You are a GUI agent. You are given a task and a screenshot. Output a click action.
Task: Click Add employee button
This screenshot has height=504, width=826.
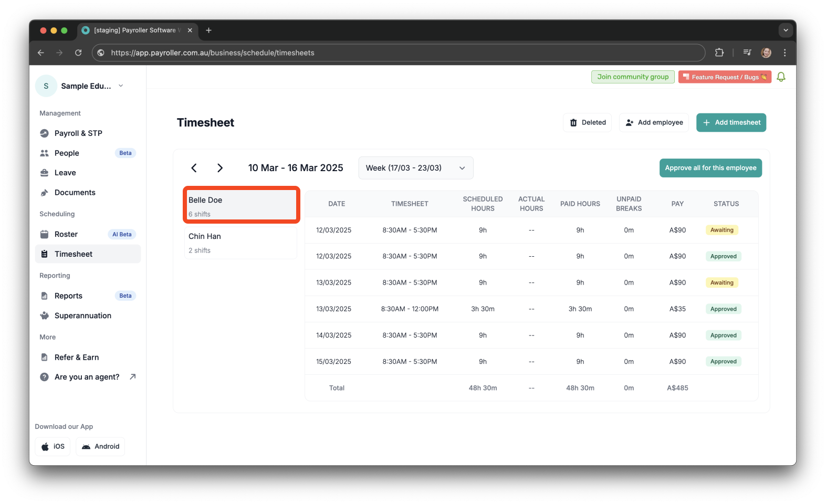[654, 122]
